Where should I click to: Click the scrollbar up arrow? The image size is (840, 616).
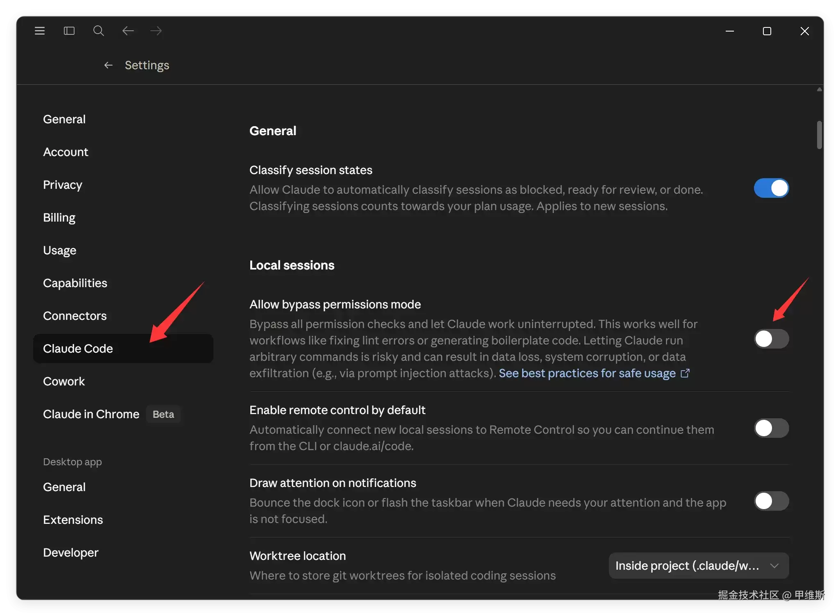pyautogui.click(x=820, y=89)
